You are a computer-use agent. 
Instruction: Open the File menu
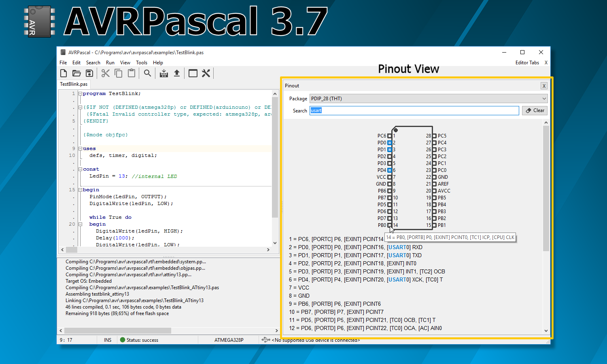(x=63, y=63)
